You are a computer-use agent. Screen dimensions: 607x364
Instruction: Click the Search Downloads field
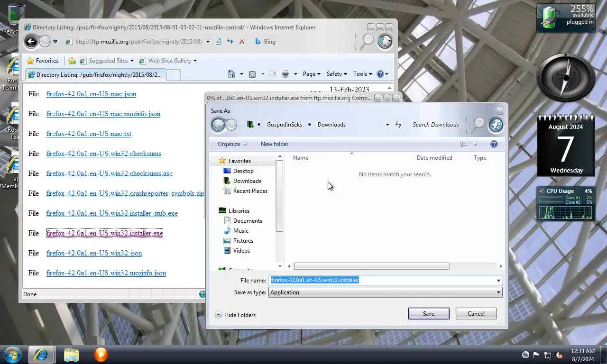click(x=436, y=125)
